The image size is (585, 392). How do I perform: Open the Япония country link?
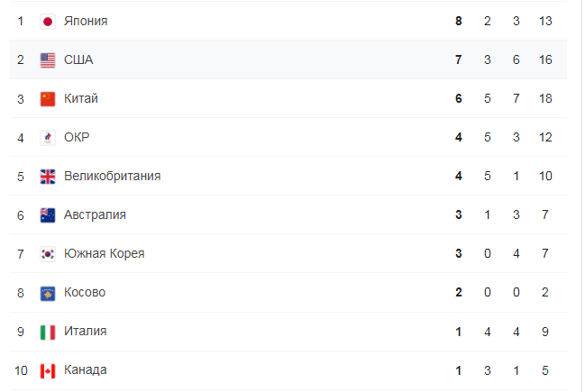click(x=86, y=22)
